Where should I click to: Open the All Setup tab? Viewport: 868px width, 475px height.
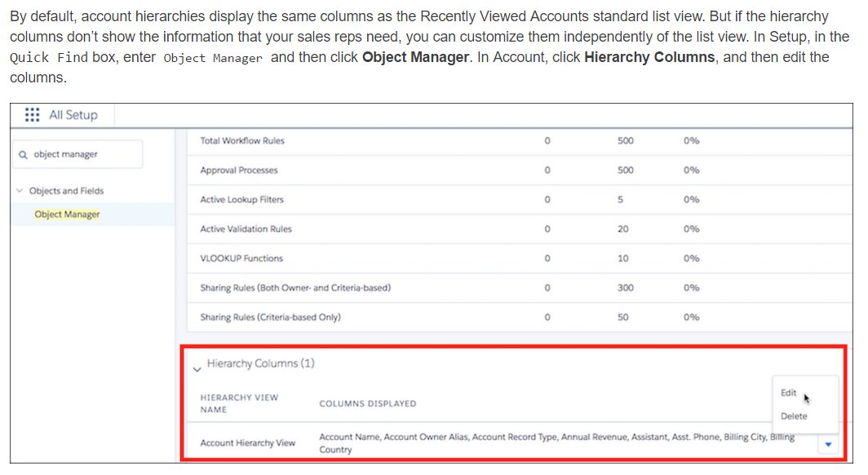coord(73,114)
